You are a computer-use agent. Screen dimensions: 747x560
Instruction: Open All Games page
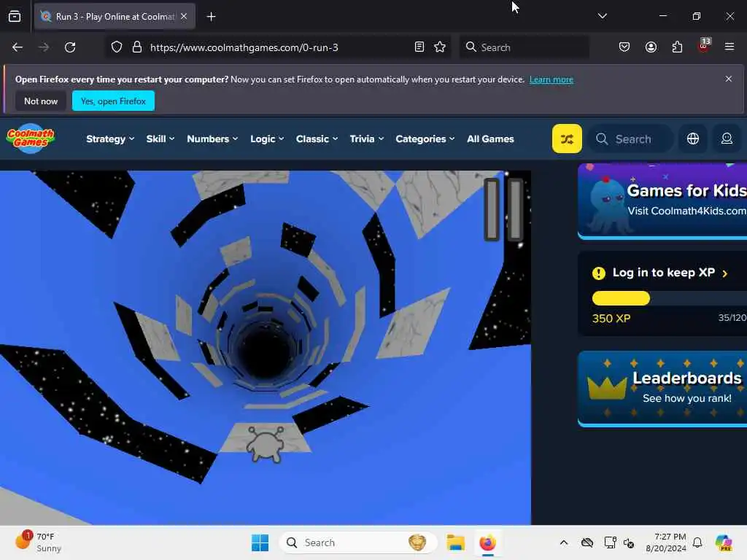click(x=490, y=139)
